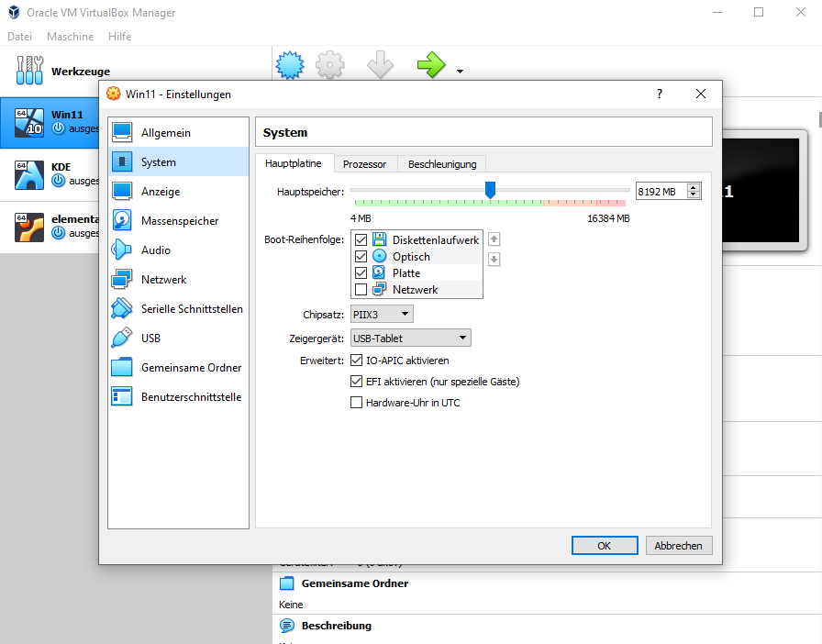822x644 pixels.
Task: Open the USB settings category
Action: tap(178, 339)
